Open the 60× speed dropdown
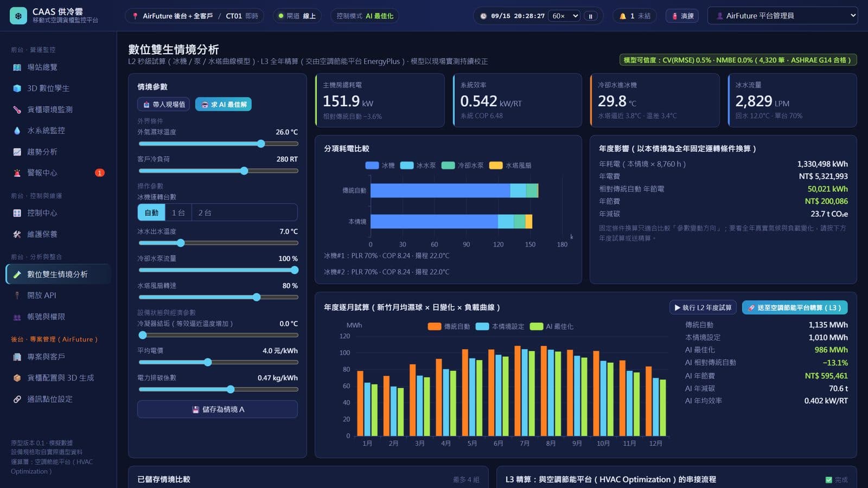This screenshot has height=488, width=868. click(x=564, y=16)
